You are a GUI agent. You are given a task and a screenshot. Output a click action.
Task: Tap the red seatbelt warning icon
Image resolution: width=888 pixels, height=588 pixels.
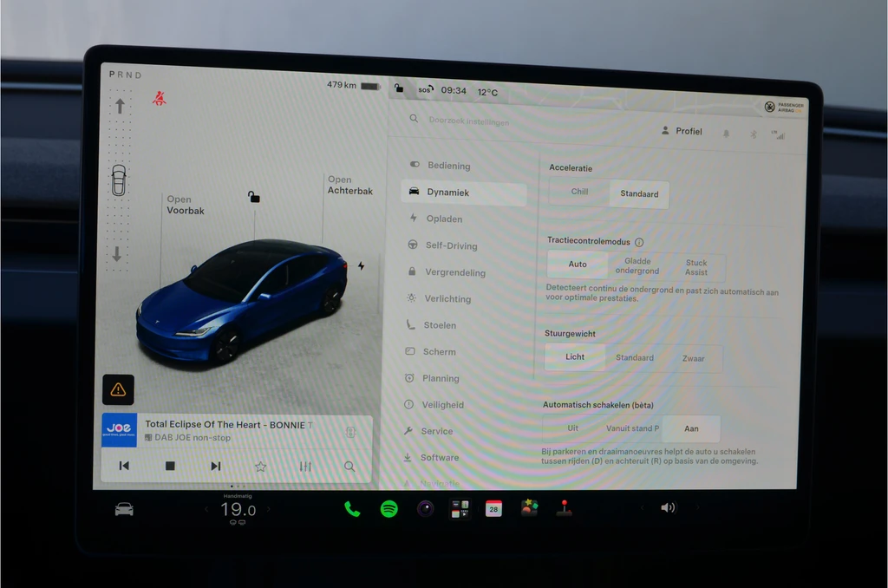160,99
